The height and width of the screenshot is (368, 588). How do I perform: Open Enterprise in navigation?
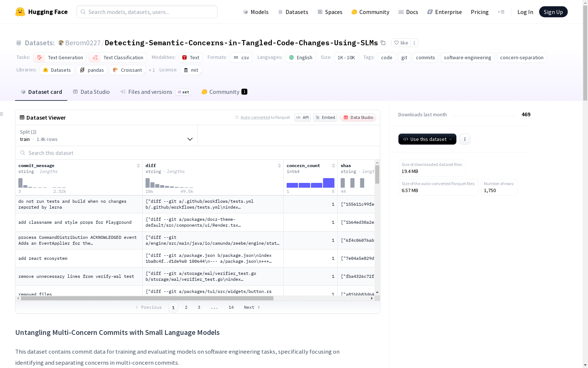click(445, 12)
